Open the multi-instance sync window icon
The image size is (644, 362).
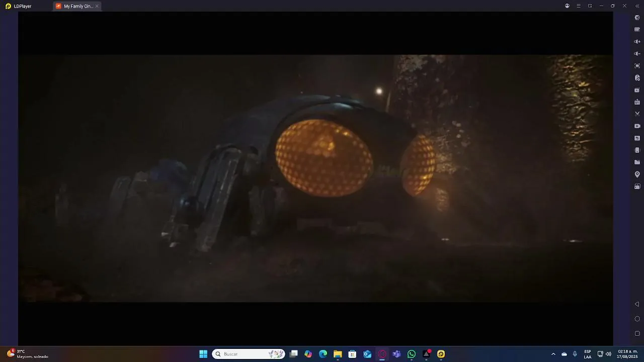[x=637, y=90]
